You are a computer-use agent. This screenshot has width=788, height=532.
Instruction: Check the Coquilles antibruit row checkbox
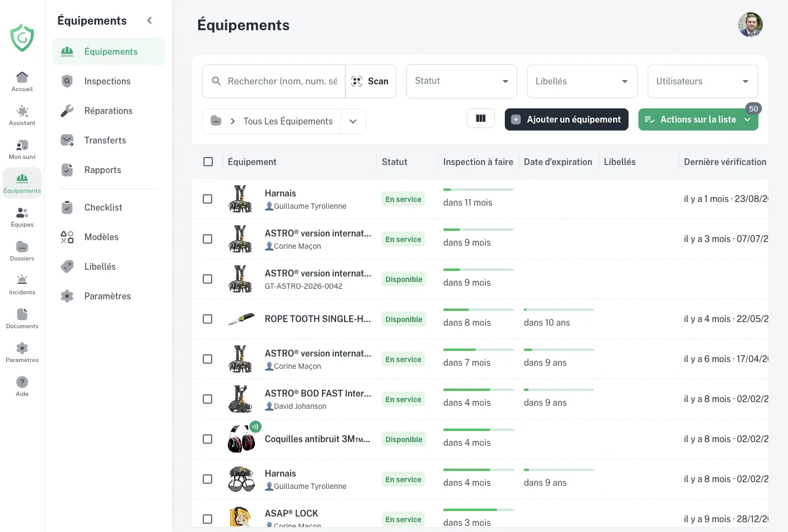click(x=207, y=439)
